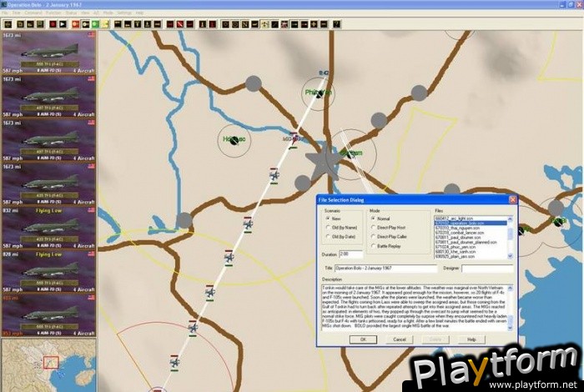Image resolution: width=584 pixels, height=392 pixels.
Task: Close the File Selection Dialog
Action: pos(512,200)
